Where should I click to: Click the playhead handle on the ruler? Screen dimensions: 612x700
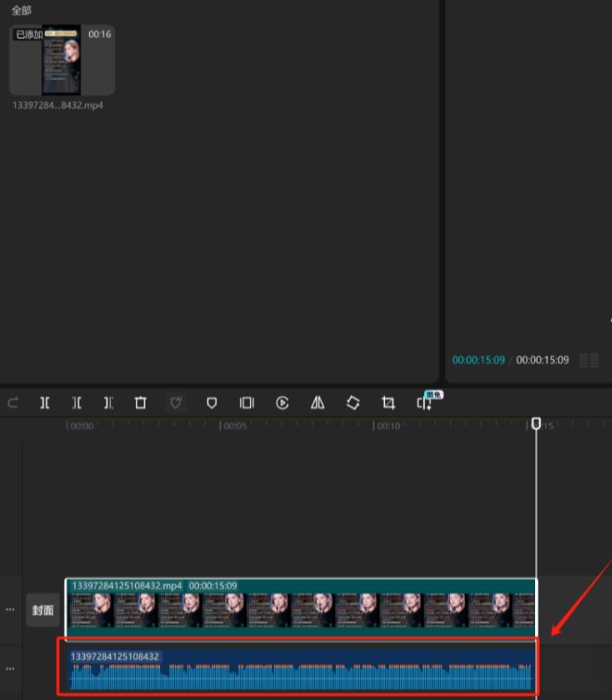[535, 424]
